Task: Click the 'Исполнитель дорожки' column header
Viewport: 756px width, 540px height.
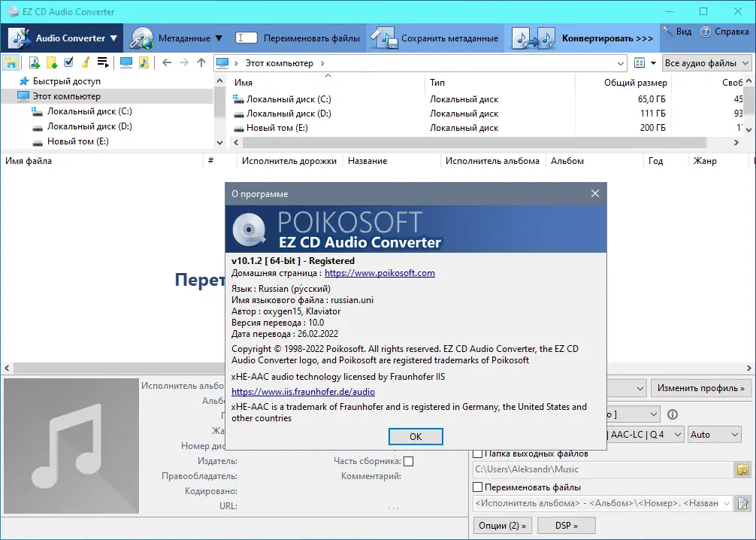Action: pyautogui.click(x=289, y=161)
